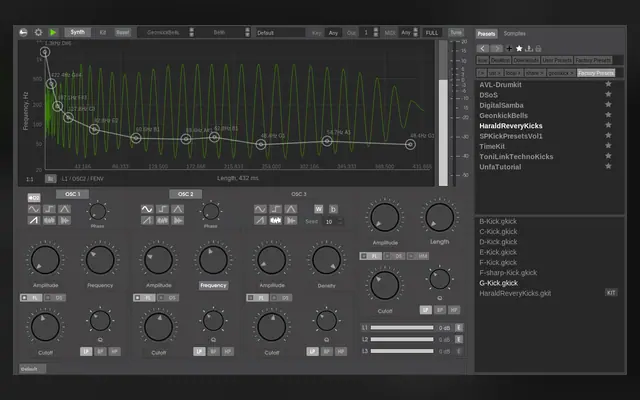Switch to Kit view tab

click(x=103, y=32)
